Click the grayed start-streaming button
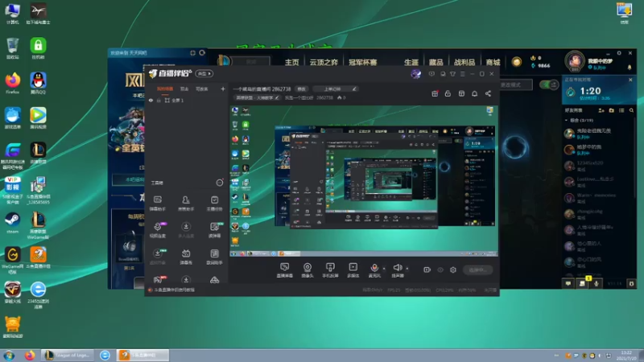 click(477, 269)
